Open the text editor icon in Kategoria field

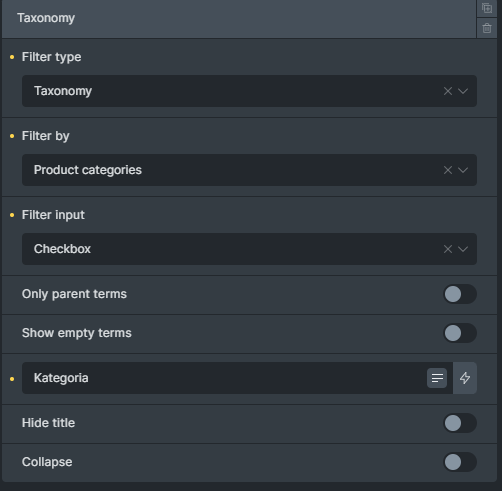point(437,378)
